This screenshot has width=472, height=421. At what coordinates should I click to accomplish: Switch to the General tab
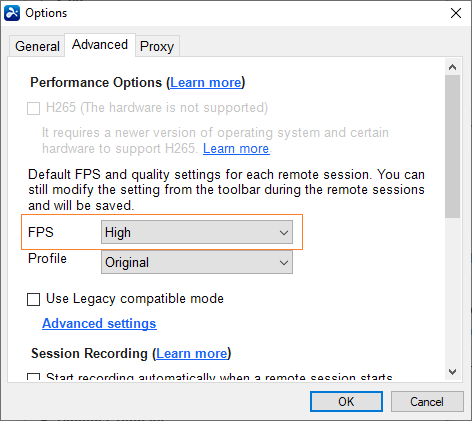pos(37,46)
